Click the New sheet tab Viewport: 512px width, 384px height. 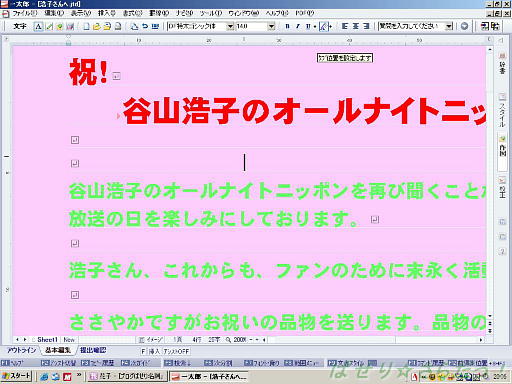pos(69,340)
